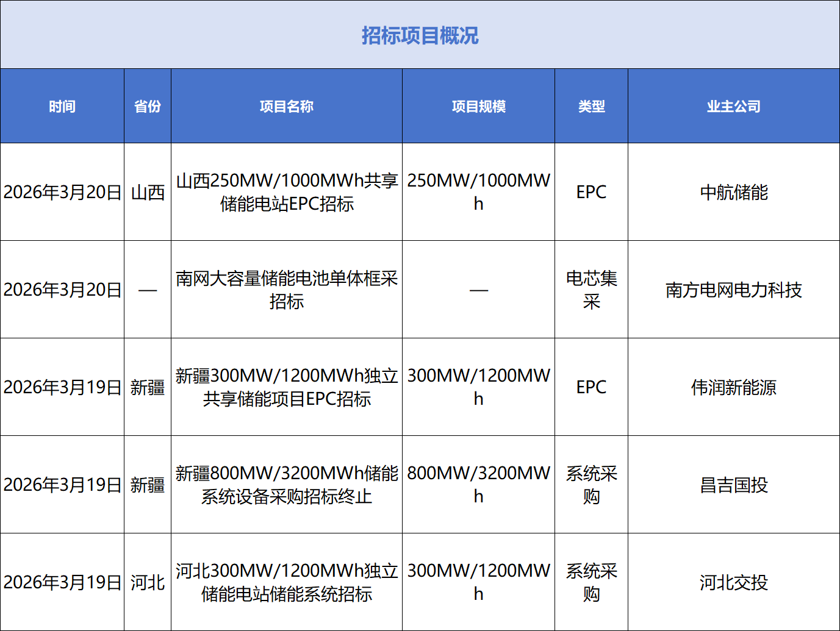Viewport: 840px width, 631px height.
Task: Select the 新疆800MW/3200MWh储能系统设备采购 project cell
Action: tap(287, 485)
